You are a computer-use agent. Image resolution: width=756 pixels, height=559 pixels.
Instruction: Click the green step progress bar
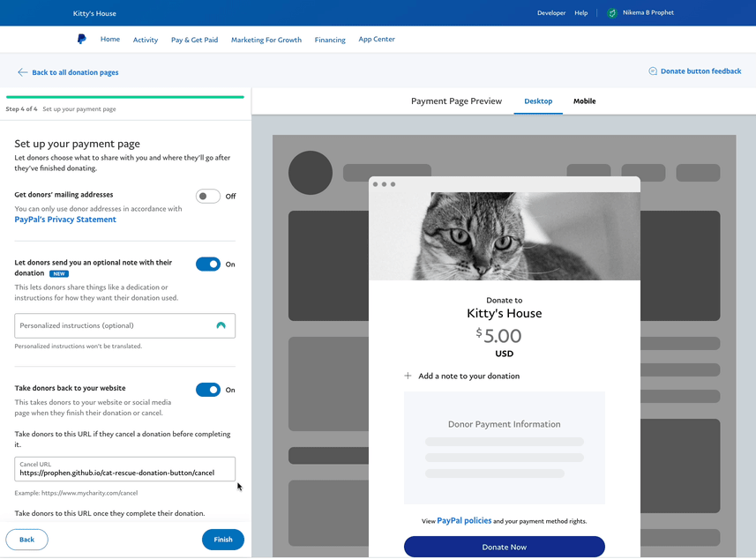[125, 97]
